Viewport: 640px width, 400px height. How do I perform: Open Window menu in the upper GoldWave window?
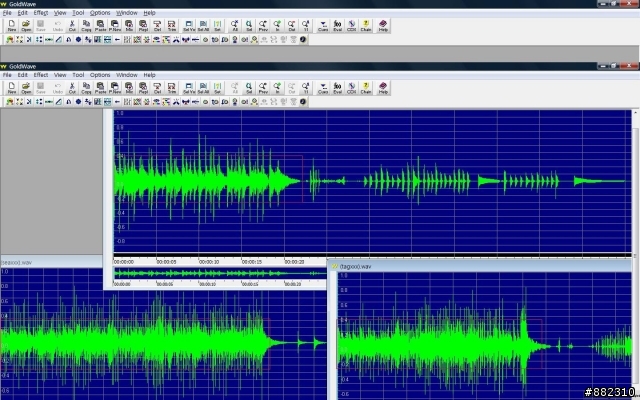(x=127, y=13)
